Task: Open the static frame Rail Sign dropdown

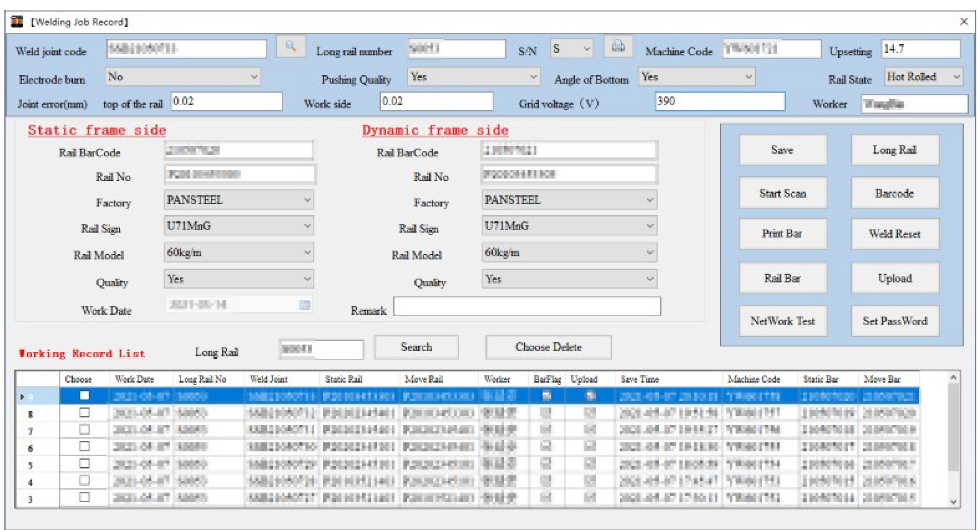Action: [x=307, y=226]
